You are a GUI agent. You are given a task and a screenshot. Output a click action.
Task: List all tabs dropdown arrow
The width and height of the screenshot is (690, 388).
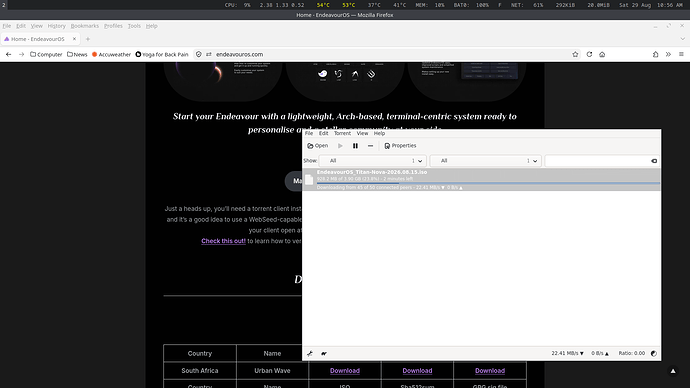coord(682,39)
